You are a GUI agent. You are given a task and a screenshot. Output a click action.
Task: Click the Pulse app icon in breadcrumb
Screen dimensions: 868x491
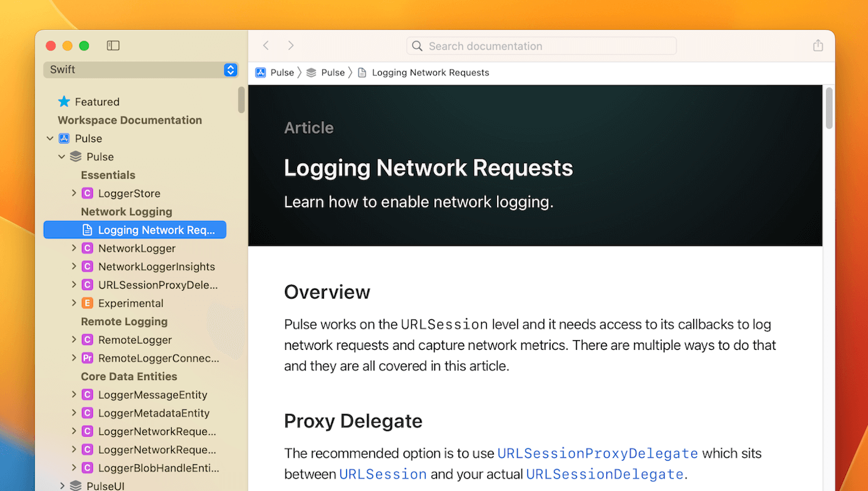(260, 73)
